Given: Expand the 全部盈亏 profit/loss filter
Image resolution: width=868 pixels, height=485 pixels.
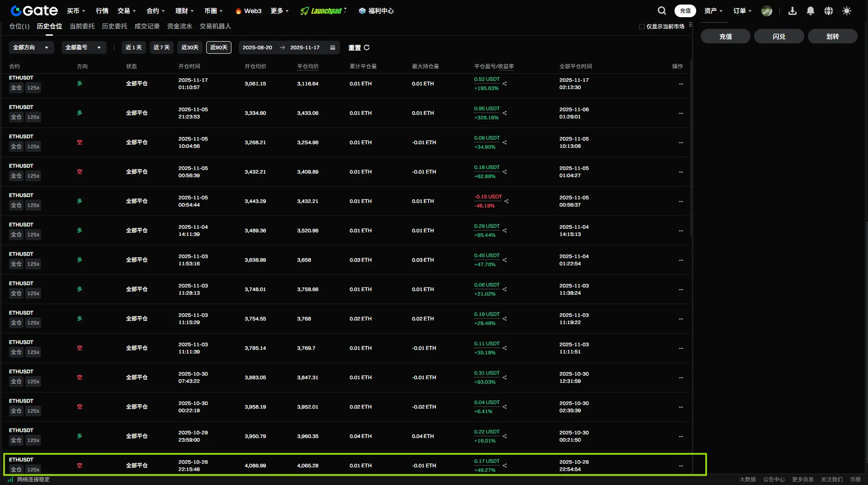Looking at the screenshot, I should tap(84, 47).
